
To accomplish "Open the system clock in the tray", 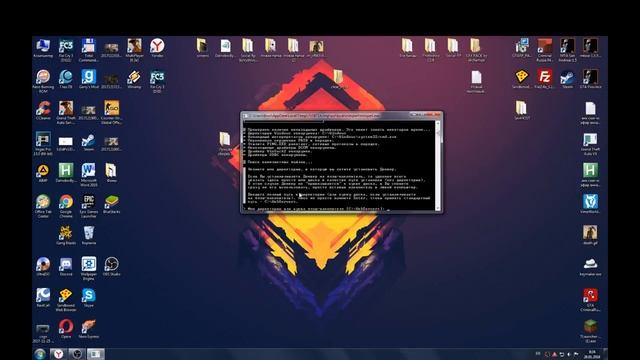I will click(x=592, y=353).
